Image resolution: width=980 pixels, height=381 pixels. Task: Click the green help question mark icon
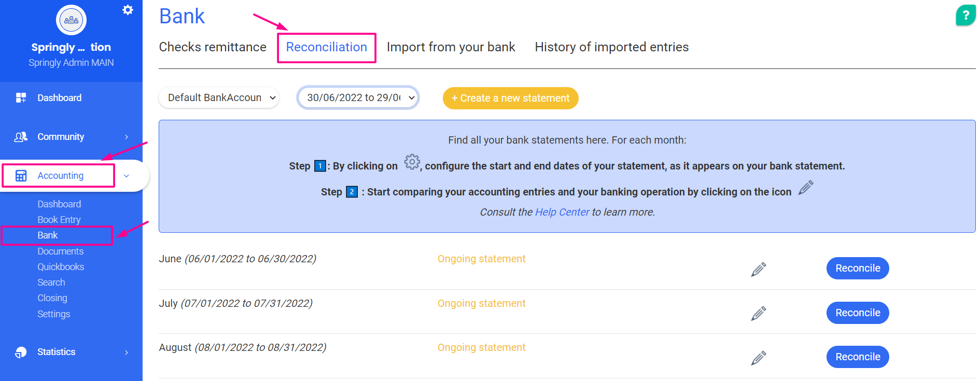tap(965, 15)
